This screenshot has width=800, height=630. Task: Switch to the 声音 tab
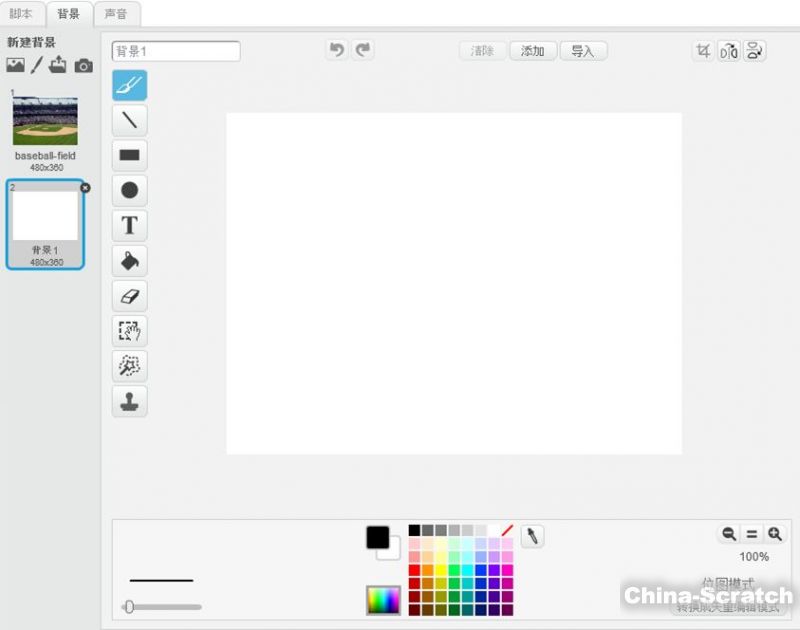pos(116,14)
